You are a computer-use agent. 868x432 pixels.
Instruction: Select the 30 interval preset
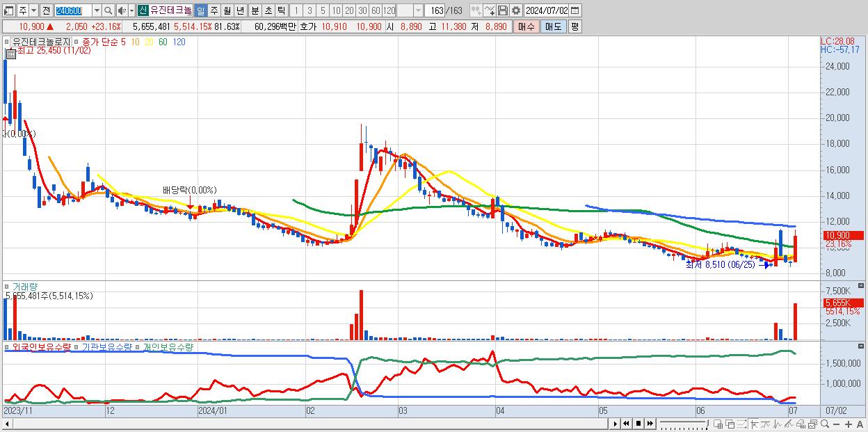point(362,10)
